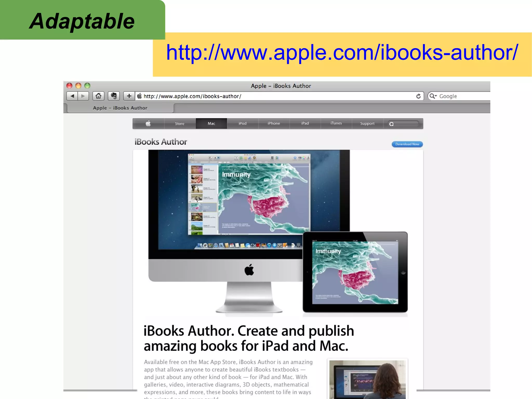The width and height of the screenshot is (532, 399).
Task: Go forward with the Safari forward arrow
Action: click(x=83, y=96)
